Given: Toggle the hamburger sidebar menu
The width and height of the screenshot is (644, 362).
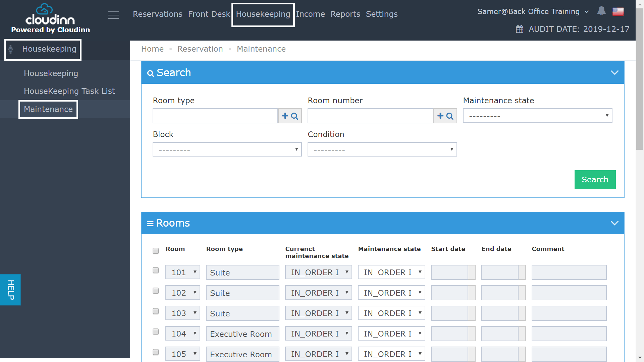Looking at the screenshot, I should 114,15.
